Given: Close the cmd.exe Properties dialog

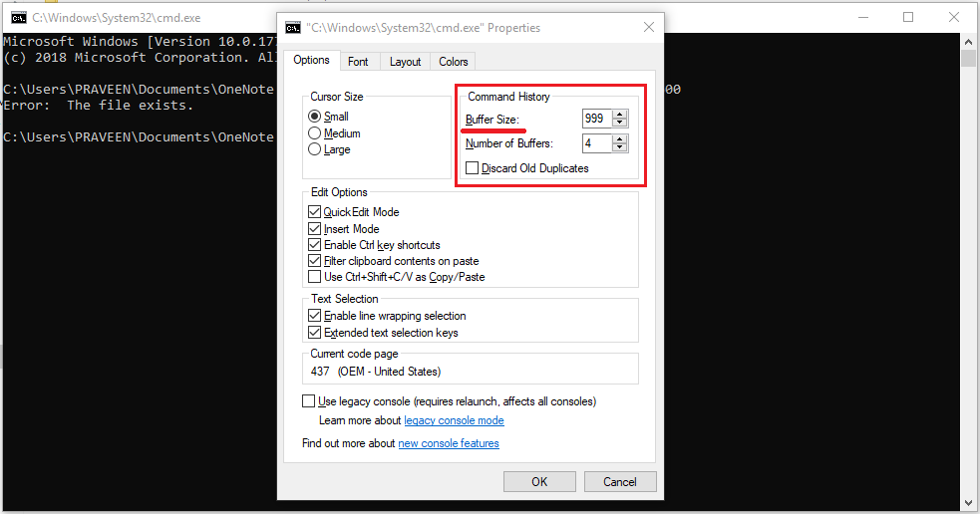Looking at the screenshot, I should pos(649,27).
